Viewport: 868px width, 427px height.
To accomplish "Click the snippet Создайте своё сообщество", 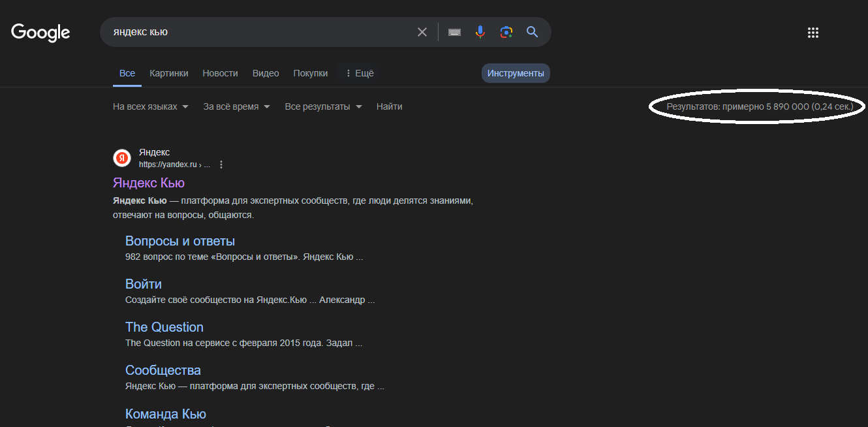I will (x=250, y=300).
